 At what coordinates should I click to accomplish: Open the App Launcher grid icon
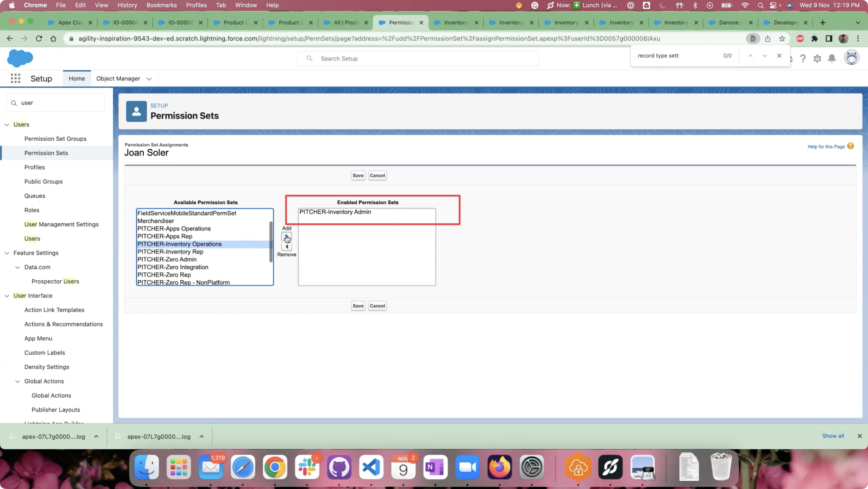pos(15,78)
